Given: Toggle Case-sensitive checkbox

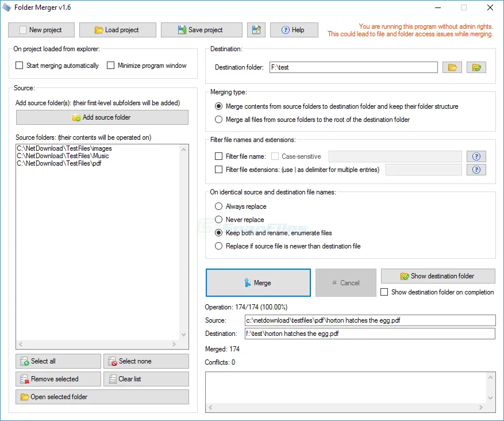Looking at the screenshot, I should pyautogui.click(x=275, y=156).
